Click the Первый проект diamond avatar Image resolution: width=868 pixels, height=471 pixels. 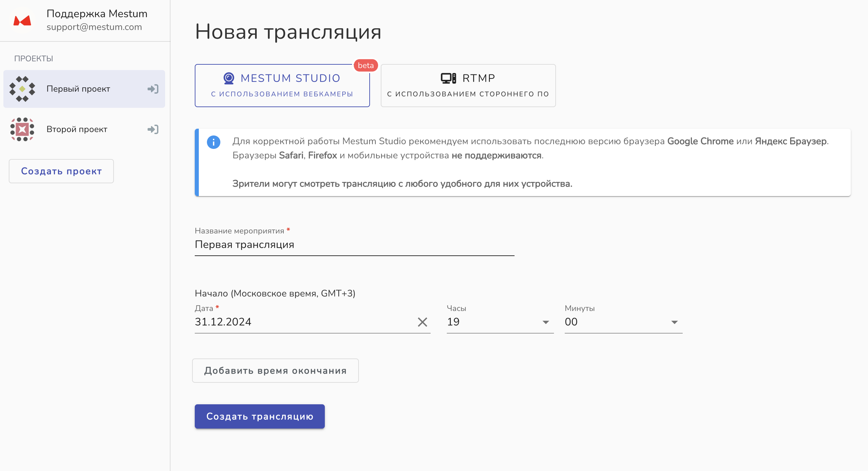22,89
